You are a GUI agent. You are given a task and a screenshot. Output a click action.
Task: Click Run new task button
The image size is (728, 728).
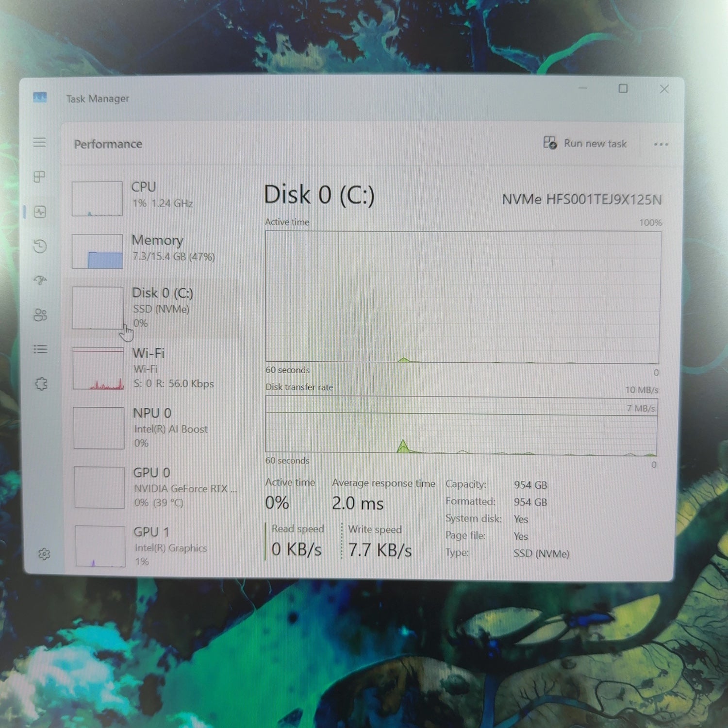point(585,144)
